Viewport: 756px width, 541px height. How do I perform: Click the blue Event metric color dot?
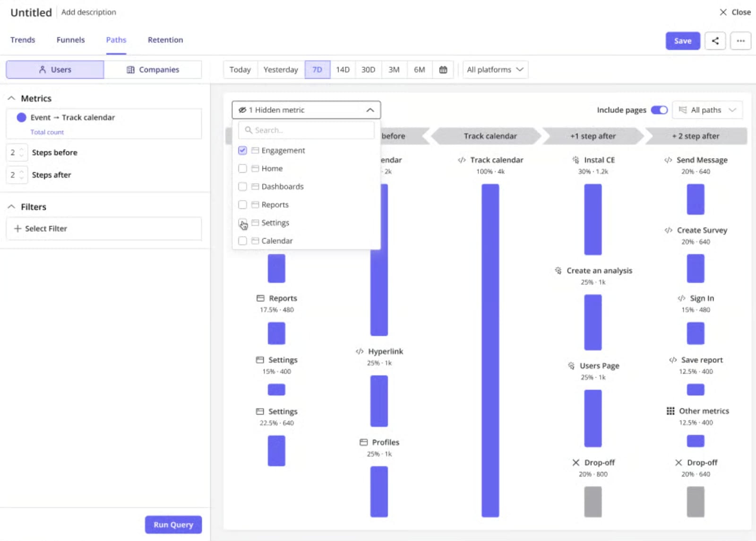[21, 118]
